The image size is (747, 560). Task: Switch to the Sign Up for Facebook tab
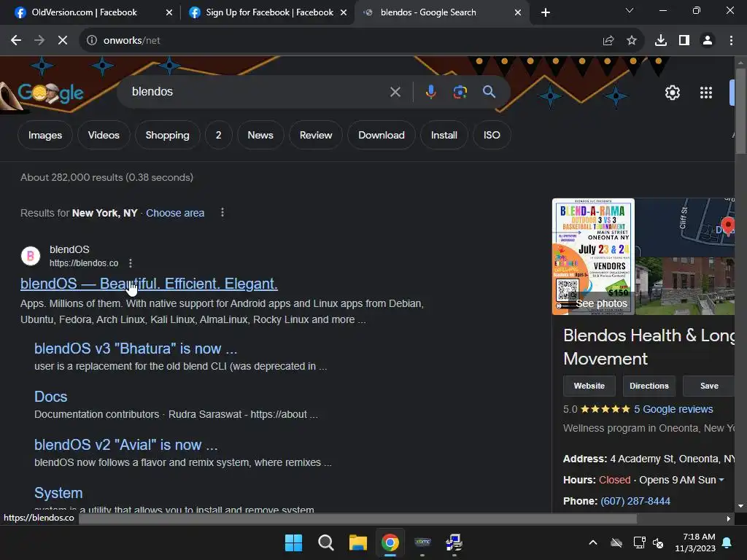pyautogui.click(x=269, y=12)
